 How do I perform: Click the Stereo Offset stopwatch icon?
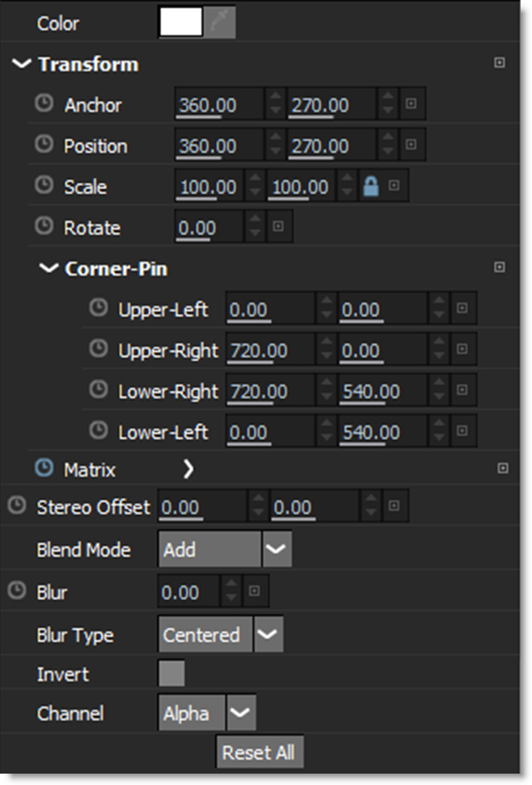click(x=16, y=505)
